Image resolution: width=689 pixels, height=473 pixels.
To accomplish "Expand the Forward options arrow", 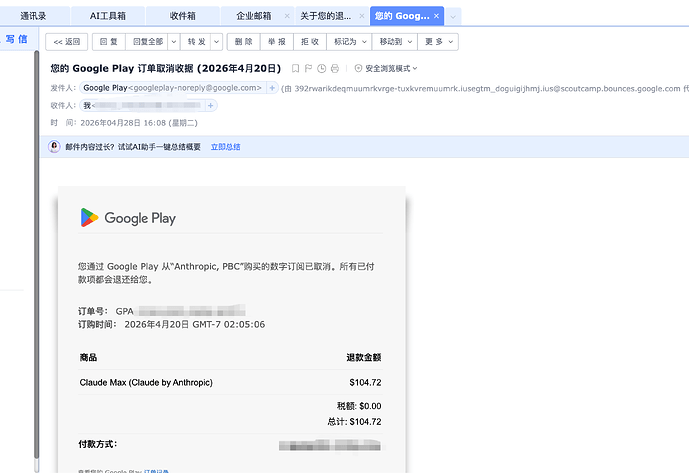I will click(x=216, y=42).
